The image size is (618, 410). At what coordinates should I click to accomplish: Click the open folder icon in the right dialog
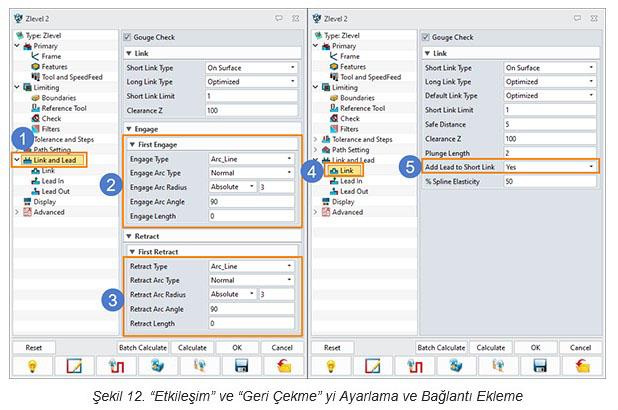click(x=580, y=366)
